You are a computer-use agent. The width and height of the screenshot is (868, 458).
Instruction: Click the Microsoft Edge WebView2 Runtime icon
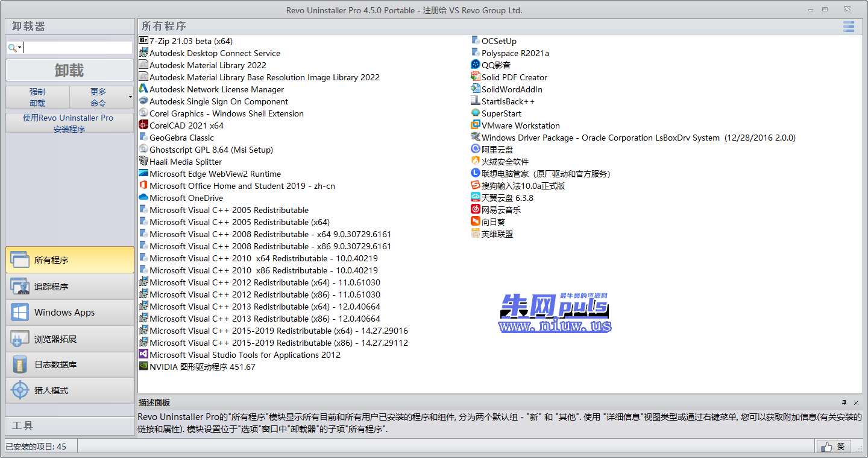pos(143,173)
